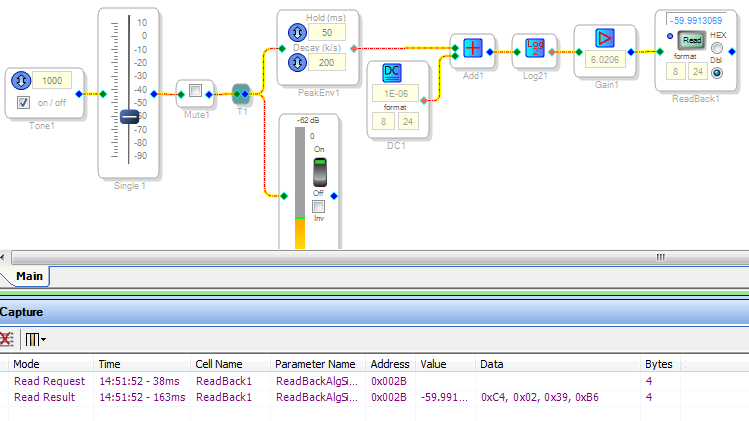Click the ReadBack1 small circle indicator

670,36
